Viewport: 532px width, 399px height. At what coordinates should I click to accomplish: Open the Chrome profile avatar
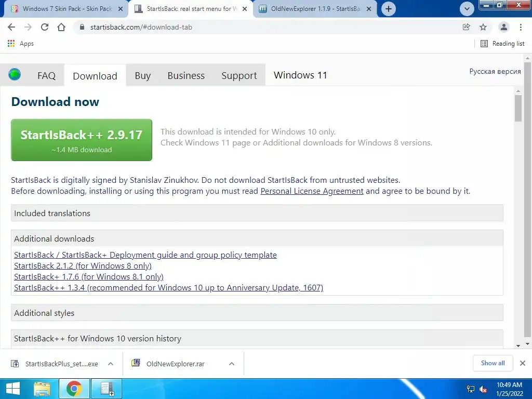[503, 27]
